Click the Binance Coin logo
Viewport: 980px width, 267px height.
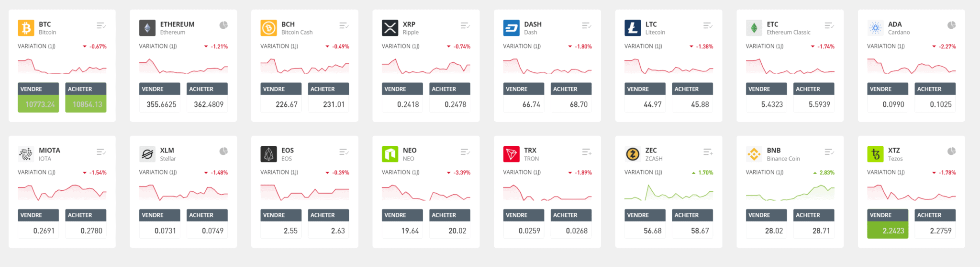click(754, 154)
